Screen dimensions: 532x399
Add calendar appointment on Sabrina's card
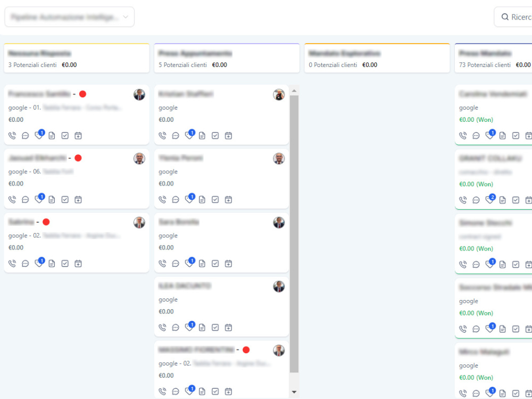point(78,264)
